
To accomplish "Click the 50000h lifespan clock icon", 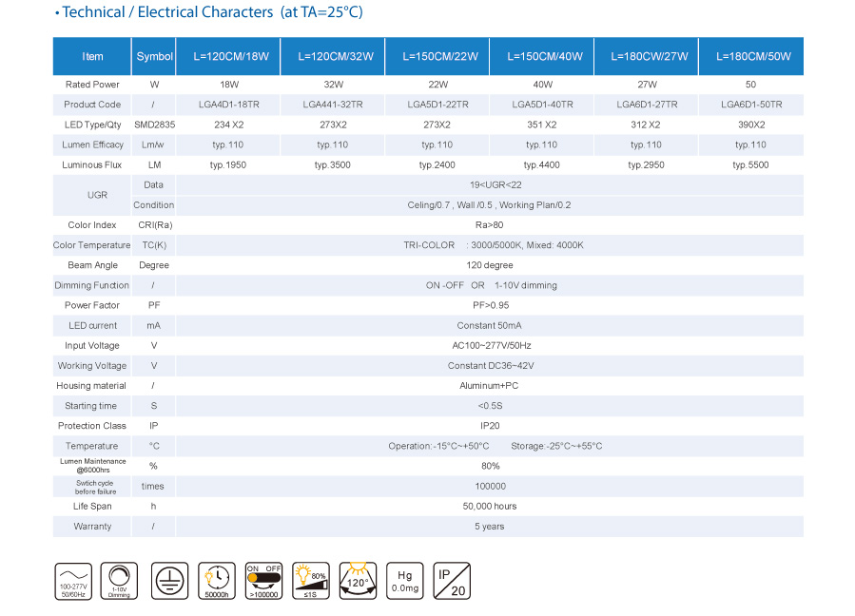I will pyautogui.click(x=217, y=580).
